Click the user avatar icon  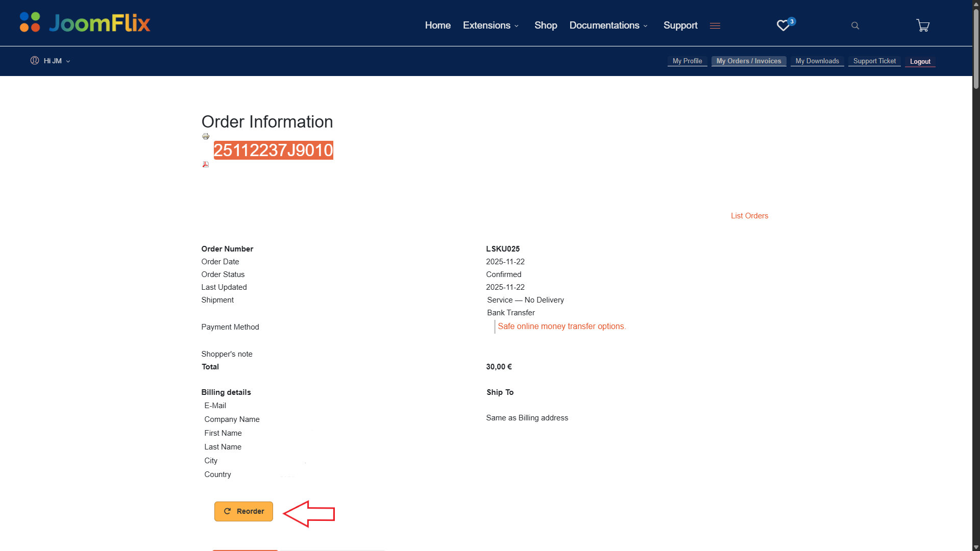(35, 61)
